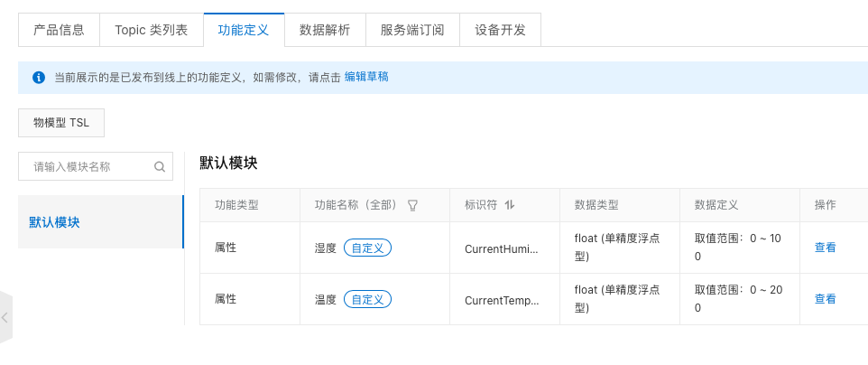
Task: Click 查看 for the CurrentTemp property row
Action: click(825, 299)
